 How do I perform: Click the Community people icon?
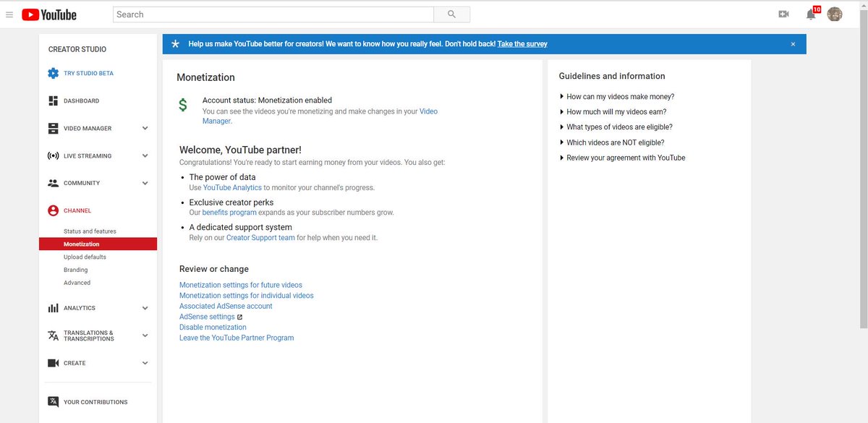pyautogui.click(x=53, y=183)
